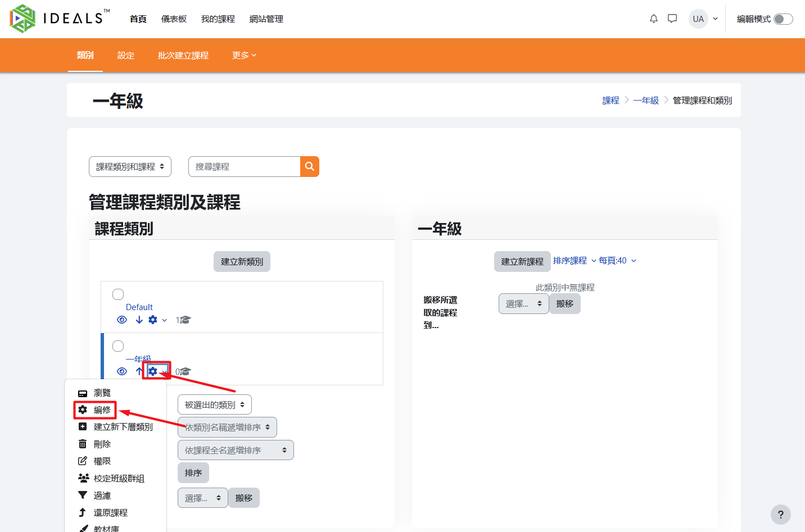Click the help question mark button
Viewport: 805px width, 532px height.
coord(780,514)
